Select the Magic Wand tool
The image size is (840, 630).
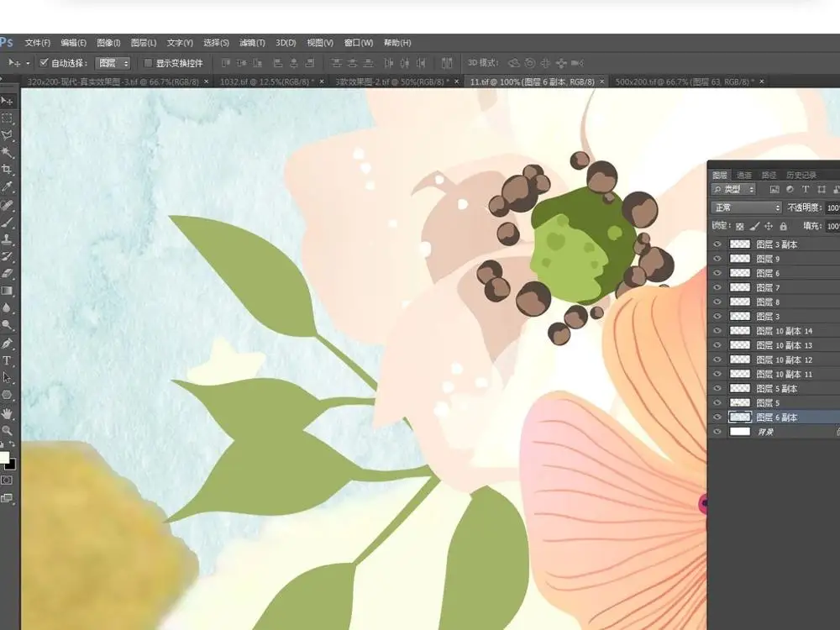click(x=8, y=153)
